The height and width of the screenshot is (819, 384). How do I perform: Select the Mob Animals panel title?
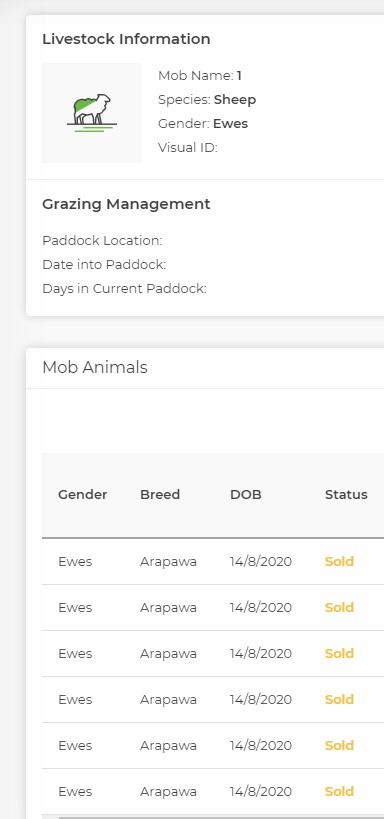click(95, 367)
